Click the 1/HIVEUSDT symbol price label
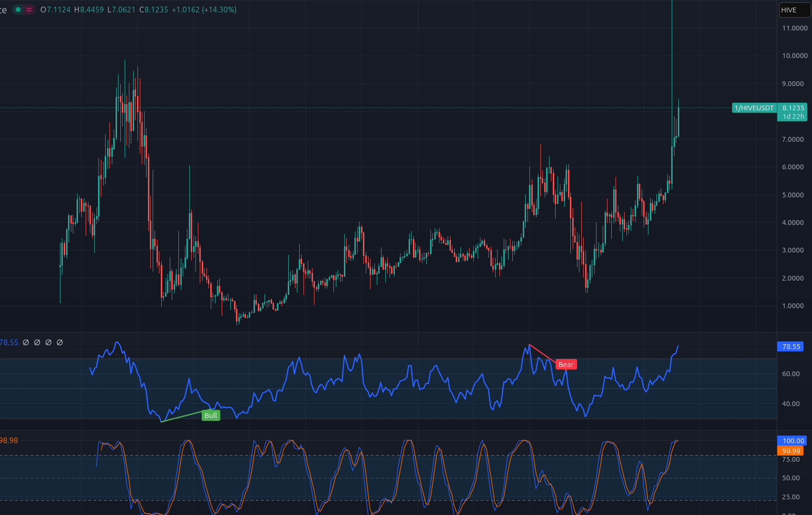 pos(754,108)
